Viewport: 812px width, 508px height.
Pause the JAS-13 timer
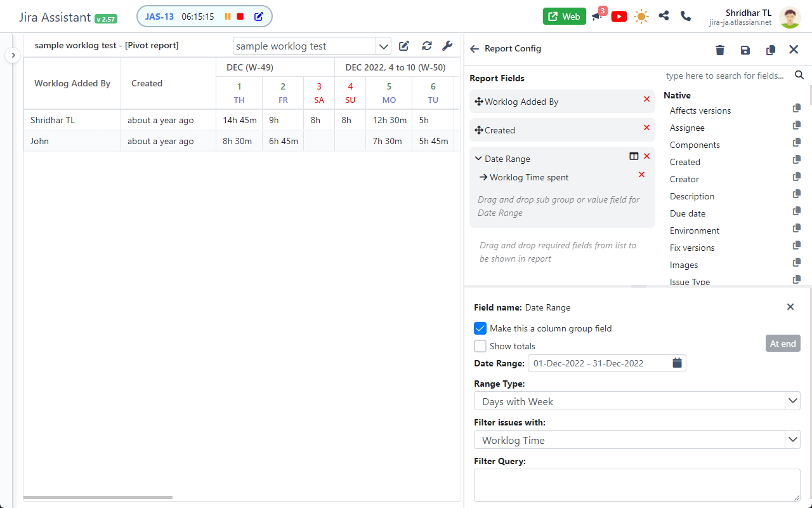[228, 17]
